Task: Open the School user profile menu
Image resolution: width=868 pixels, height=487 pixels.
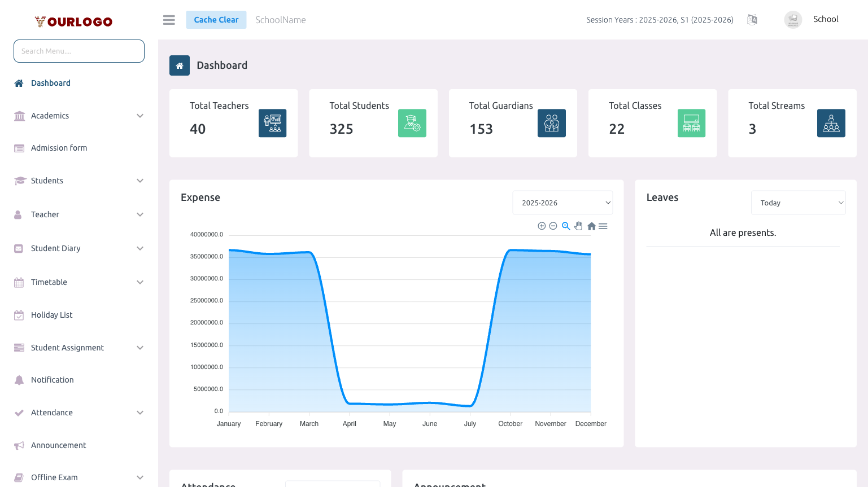Action: click(812, 20)
